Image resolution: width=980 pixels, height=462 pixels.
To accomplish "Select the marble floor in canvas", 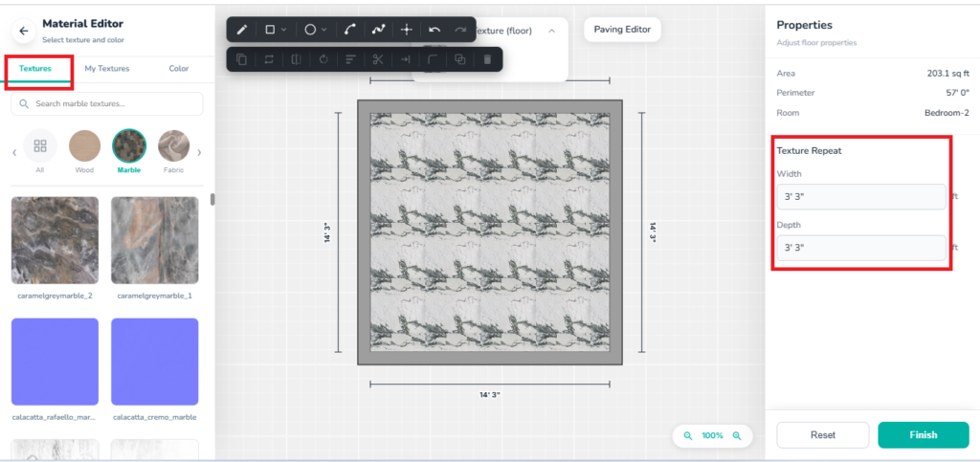I will pos(490,232).
